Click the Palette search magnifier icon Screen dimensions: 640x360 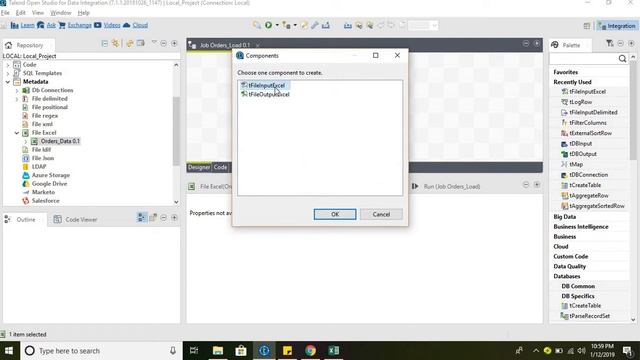tap(622, 59)
